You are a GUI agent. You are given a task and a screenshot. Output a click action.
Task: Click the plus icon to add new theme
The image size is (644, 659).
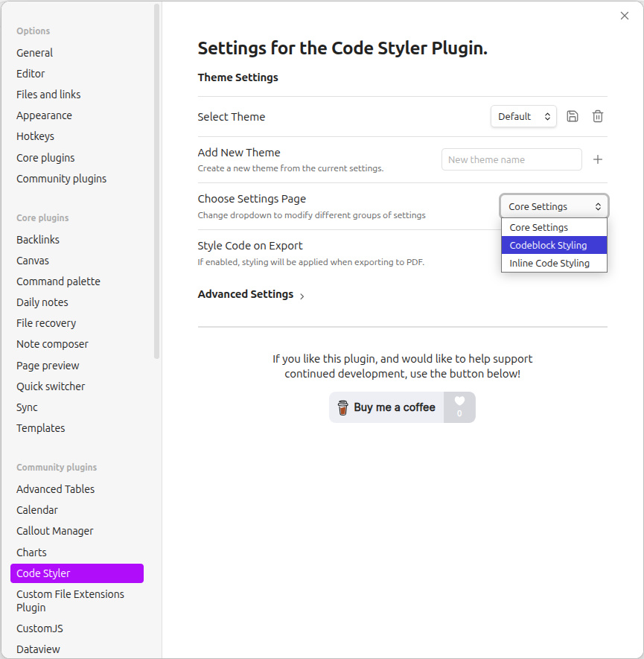pyautogui.click(x=597, y=159)
